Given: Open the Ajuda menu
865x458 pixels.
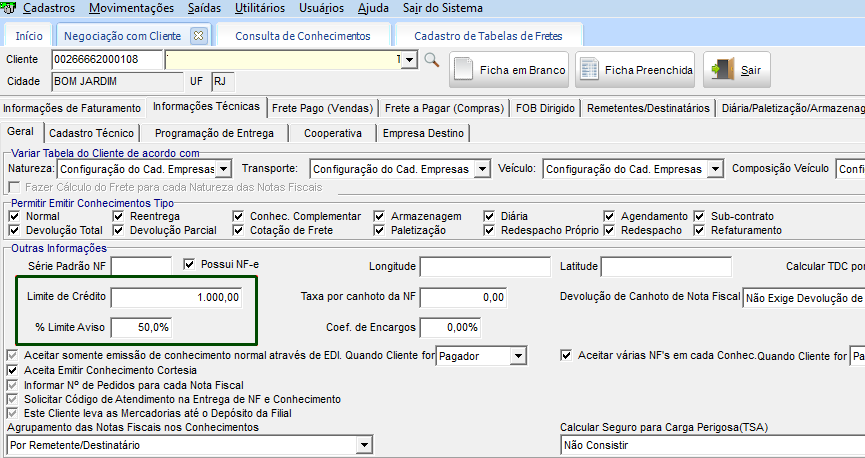Looking at the screenshot, I should click(x=373, y=8).
